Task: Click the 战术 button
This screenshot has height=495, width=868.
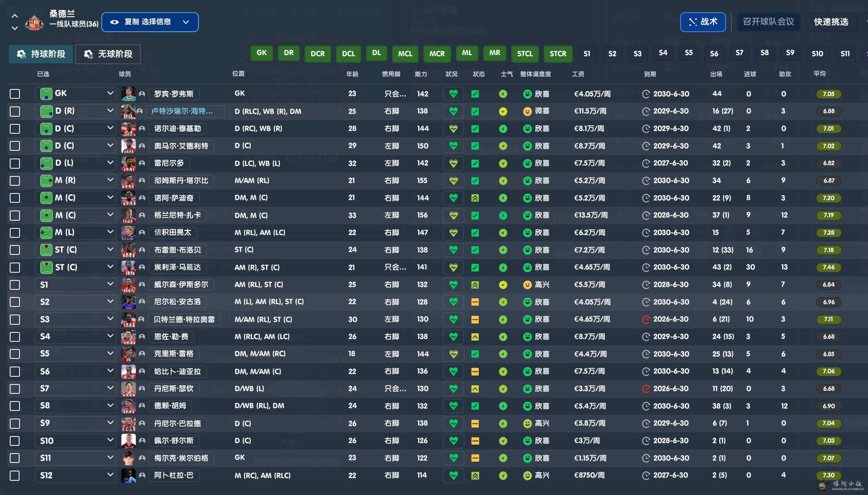Action: [x=703, y=22]
